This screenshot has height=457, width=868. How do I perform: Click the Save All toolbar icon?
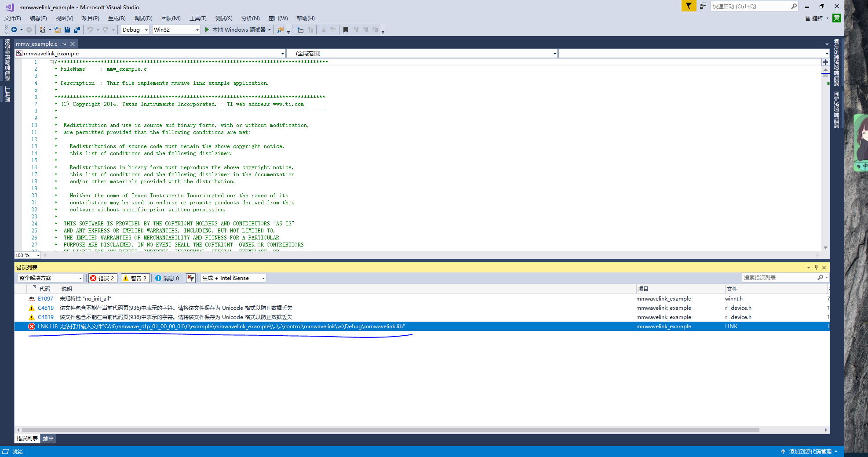coord(77,30)
